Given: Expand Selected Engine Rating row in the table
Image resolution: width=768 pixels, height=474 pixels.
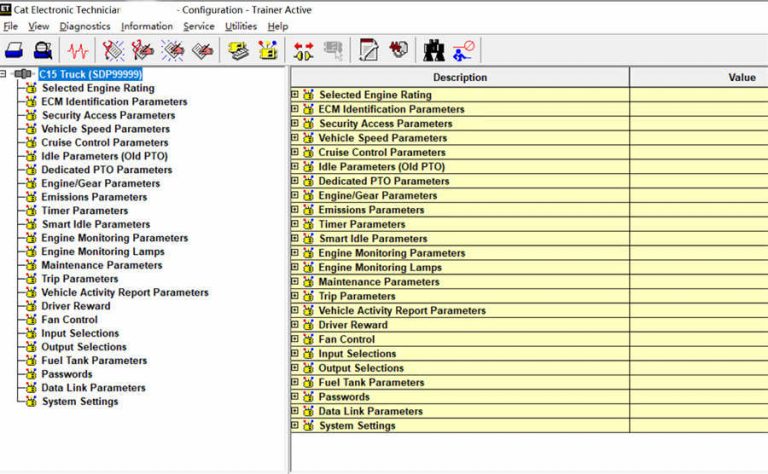Looking at the screenshot, I should 295,95.
